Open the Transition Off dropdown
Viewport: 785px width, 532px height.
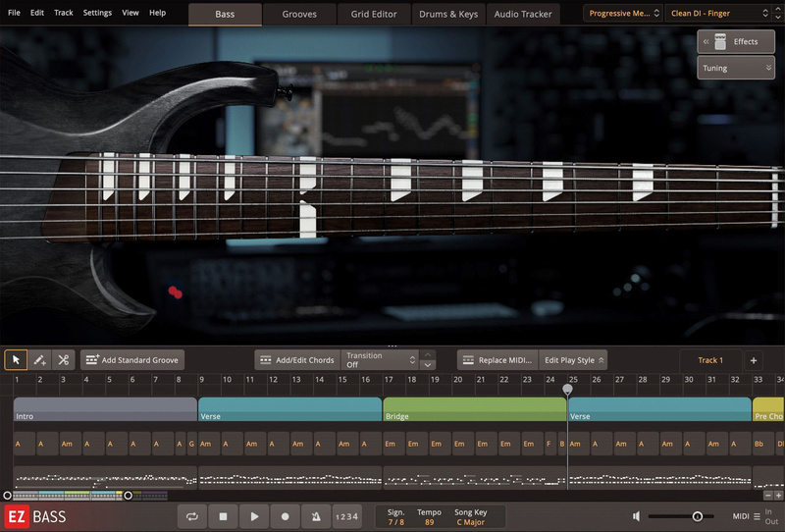[380, 360]
